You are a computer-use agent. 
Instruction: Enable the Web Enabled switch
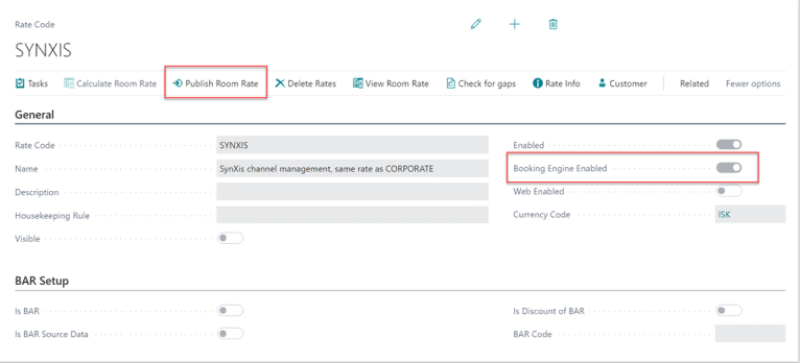pyautogui.click(x=729, y=191)
